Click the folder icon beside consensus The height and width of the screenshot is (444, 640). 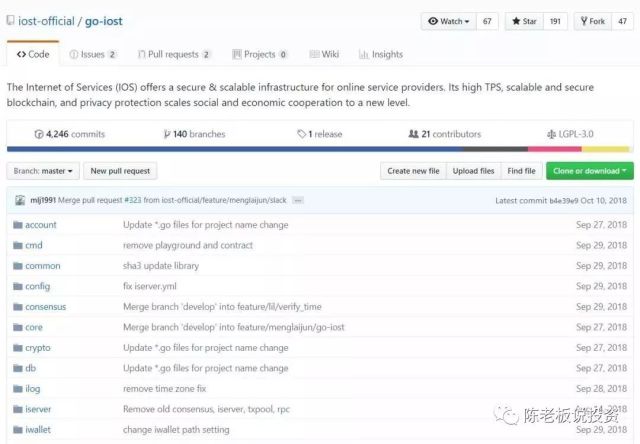click(x=17, y=307)
